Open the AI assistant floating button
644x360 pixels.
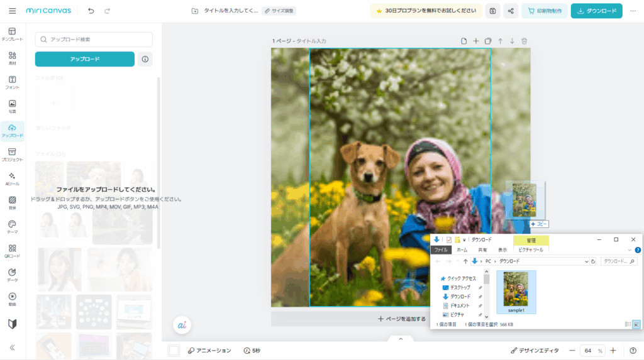182,325
